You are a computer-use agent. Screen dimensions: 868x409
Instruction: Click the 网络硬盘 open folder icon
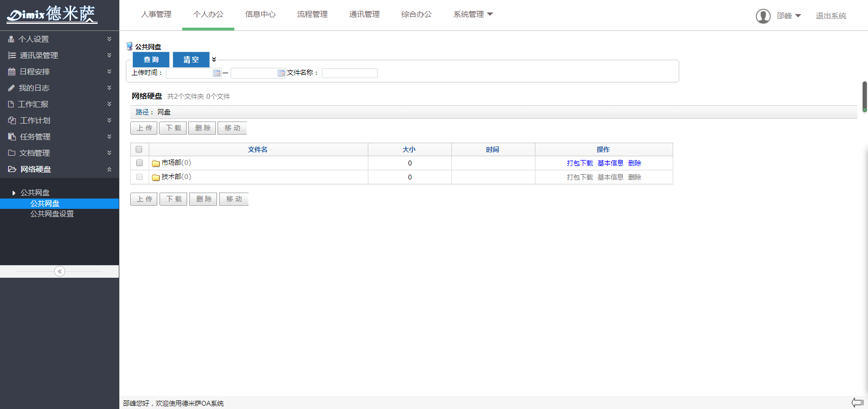click(x=12, y=169)
